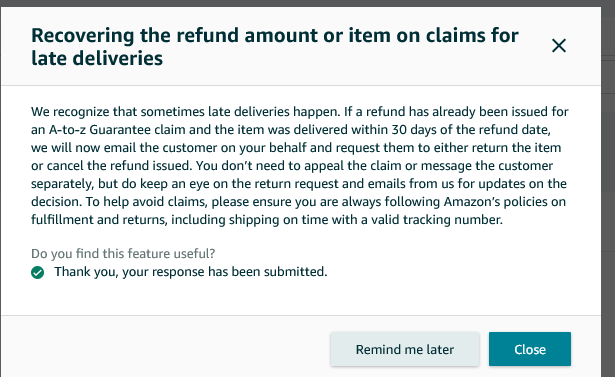Click 'late deliveries' in the dialog heading

click(x=97, y=58)
